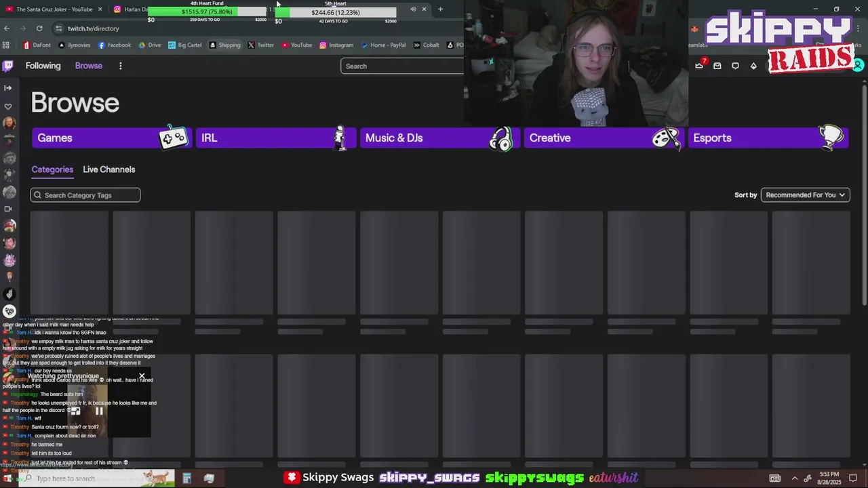
Task: Open the user profile avatar menu
Action: click(858, 66)
